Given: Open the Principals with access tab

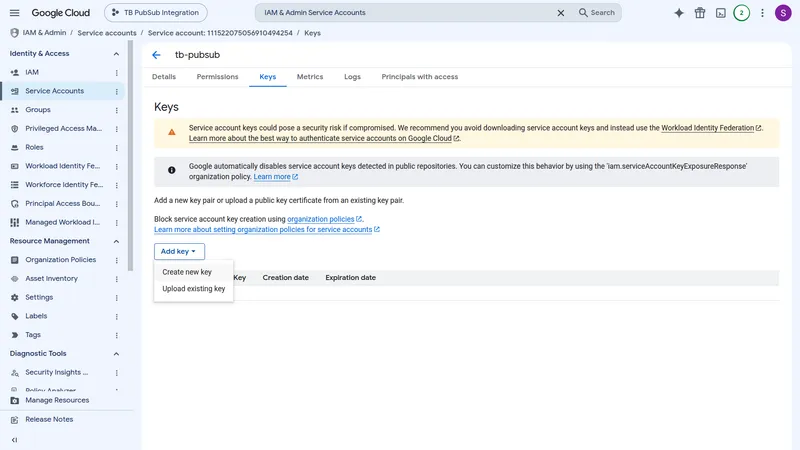Looking at the screenshot, I should 419,77.
